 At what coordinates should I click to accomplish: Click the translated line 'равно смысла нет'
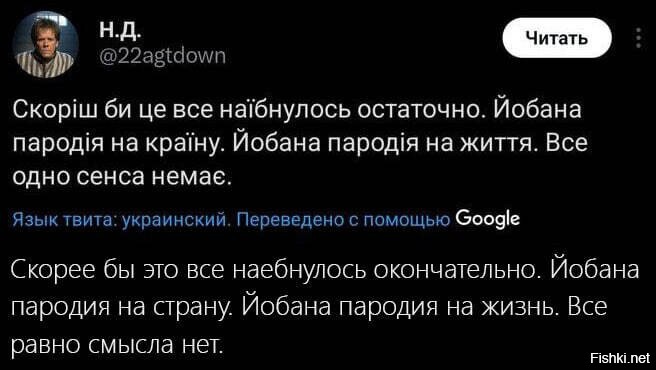coord(115,346)
